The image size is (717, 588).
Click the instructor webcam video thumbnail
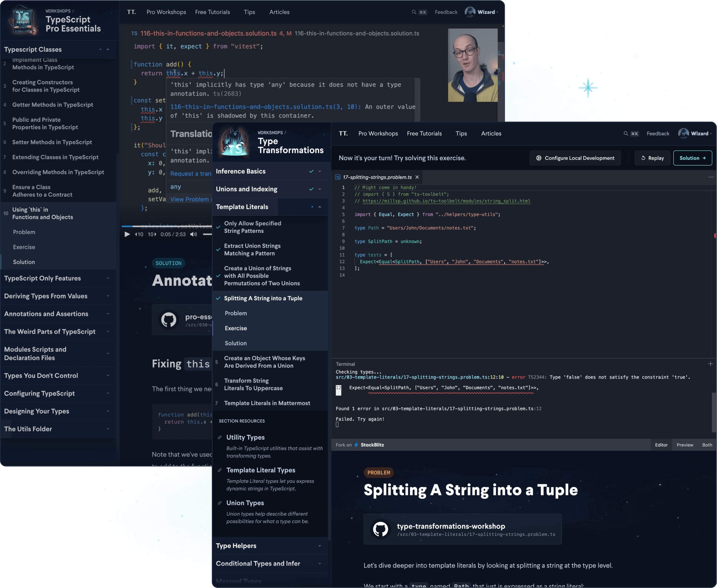pyautogui.click(x=473, y=65)
